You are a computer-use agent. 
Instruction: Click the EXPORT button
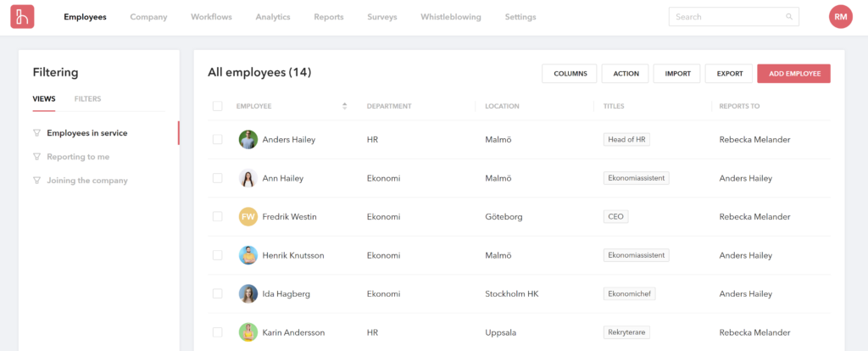(728, 74)
